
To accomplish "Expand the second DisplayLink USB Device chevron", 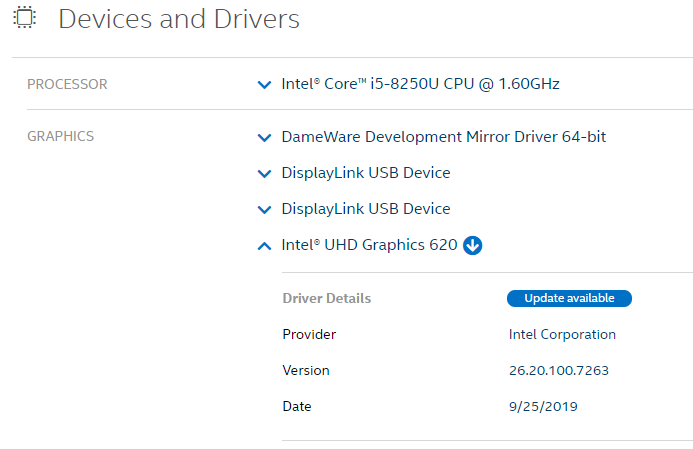I will coord(264,209).
